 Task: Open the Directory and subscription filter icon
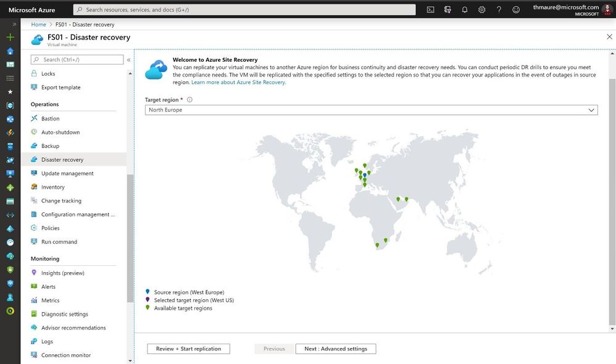447,10
